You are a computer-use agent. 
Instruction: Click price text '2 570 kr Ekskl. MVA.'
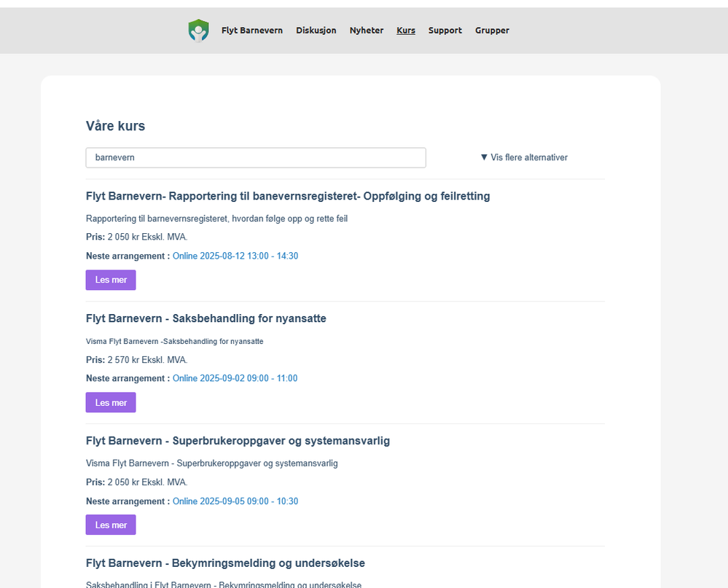148,360
